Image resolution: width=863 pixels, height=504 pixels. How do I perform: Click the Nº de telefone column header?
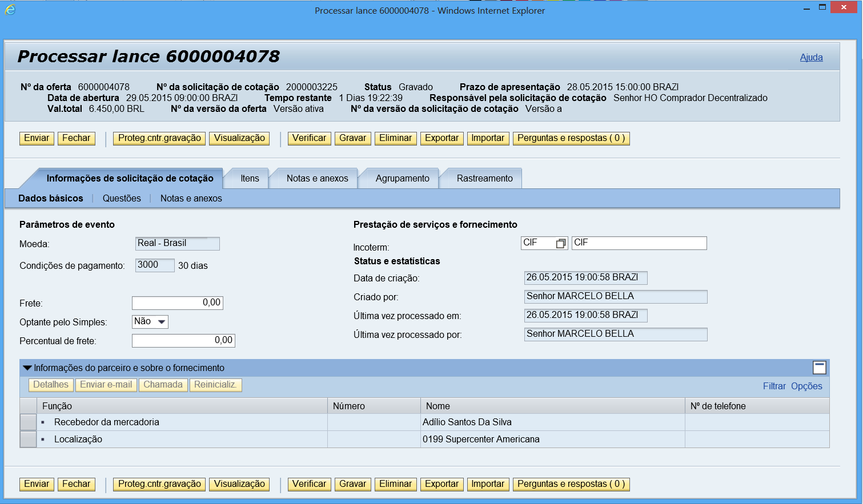point(757,406)
